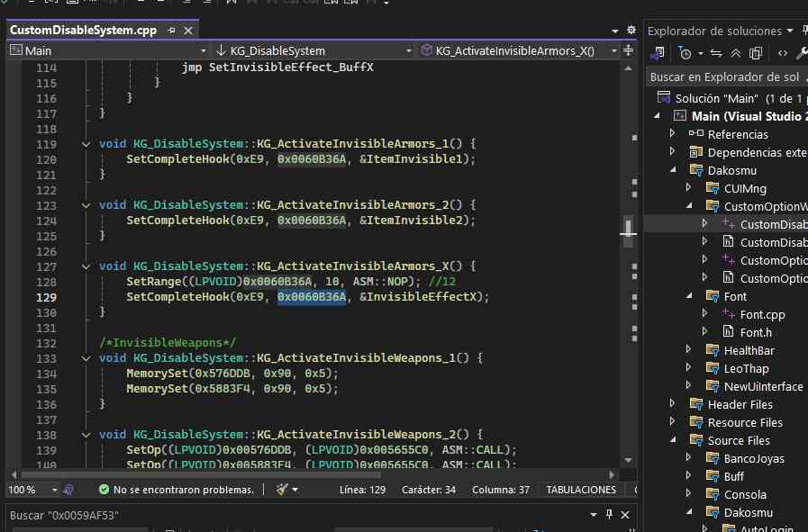Open the Main project scope dropdown

(x=203, y=50)
